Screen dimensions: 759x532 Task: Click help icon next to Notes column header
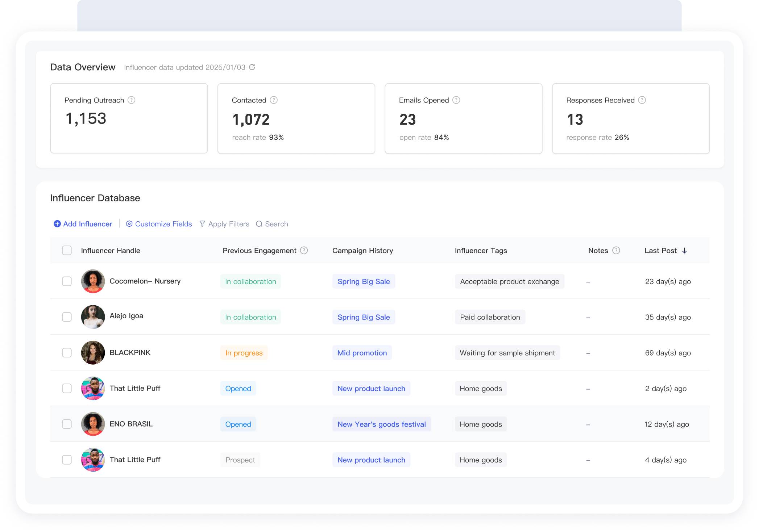616,250
